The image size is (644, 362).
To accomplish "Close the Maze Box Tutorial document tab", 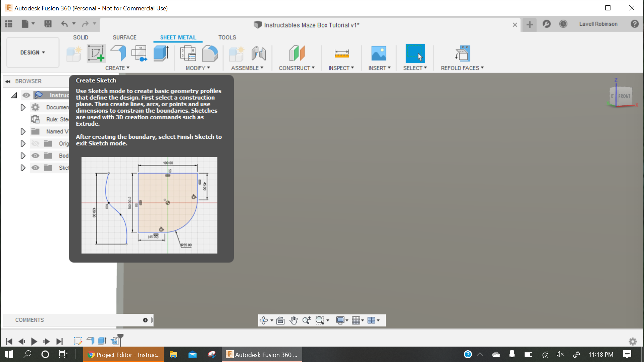I will pos(515,25).
